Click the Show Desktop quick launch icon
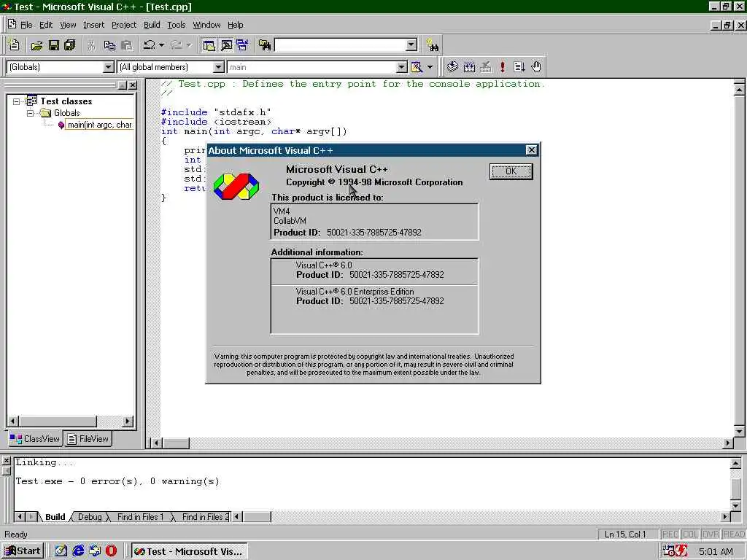747x560 pixels. [x=61, y=551]
